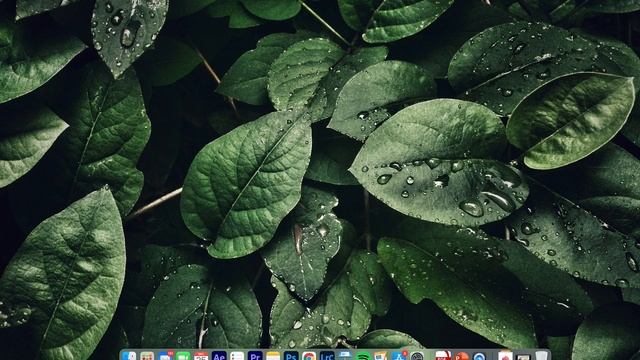Viewport: 640px width, 360px height.
Task: Open System Preferences from dock
Action: [417, 356]
